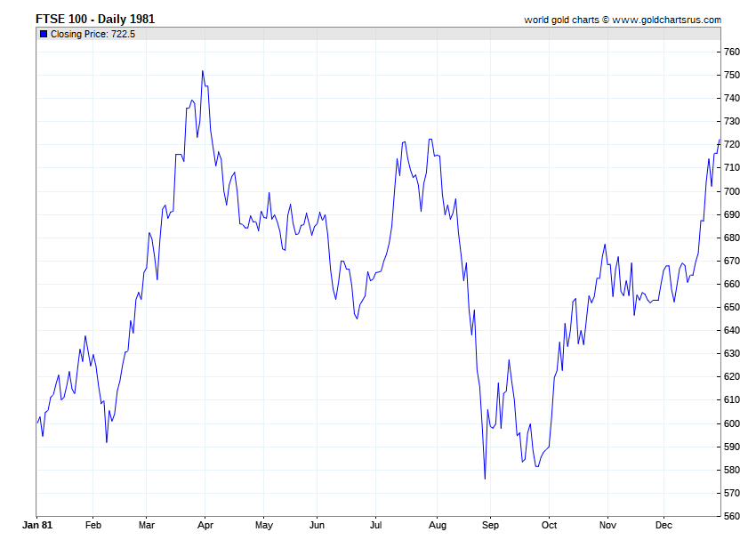
Task: Click the chart's highest peak above 750
Action: pos(203,71)
